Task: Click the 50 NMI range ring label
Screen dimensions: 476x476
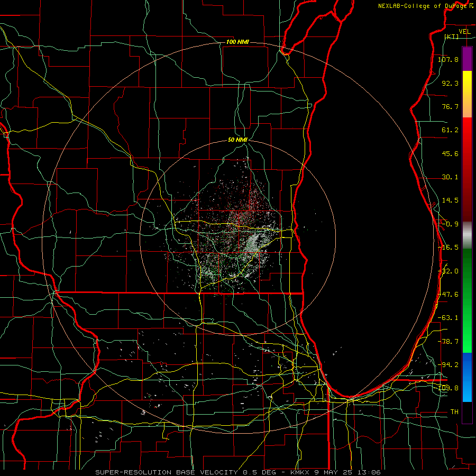Action: (x=237, y=140)
